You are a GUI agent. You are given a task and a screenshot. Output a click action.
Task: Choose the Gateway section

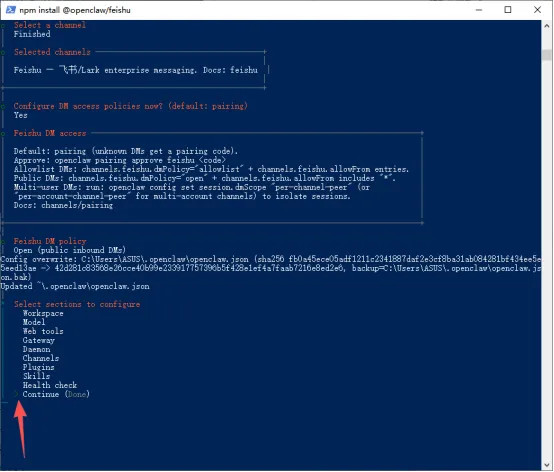[39, 341]
